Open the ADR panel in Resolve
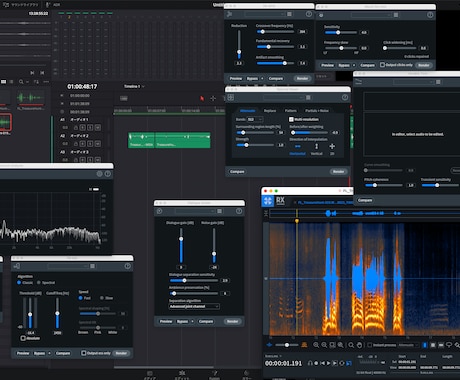Image resolution: width=460 pixels, height=380 pixels. click(53, 5)
